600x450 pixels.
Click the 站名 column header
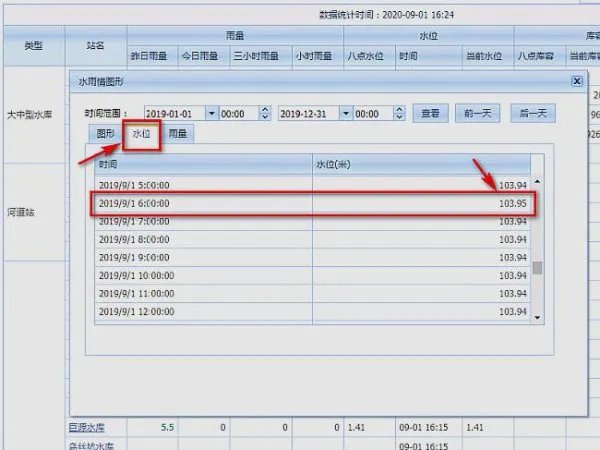tap(95, 46)
